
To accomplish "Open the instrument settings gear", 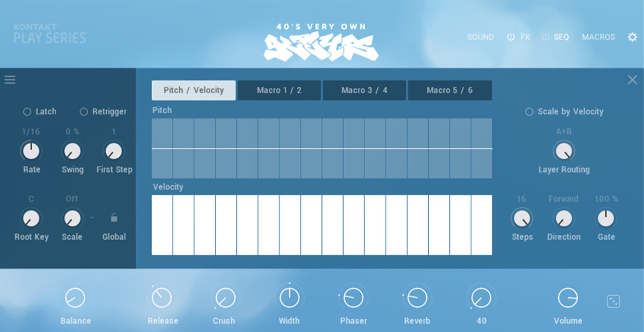I will [633, 37].
